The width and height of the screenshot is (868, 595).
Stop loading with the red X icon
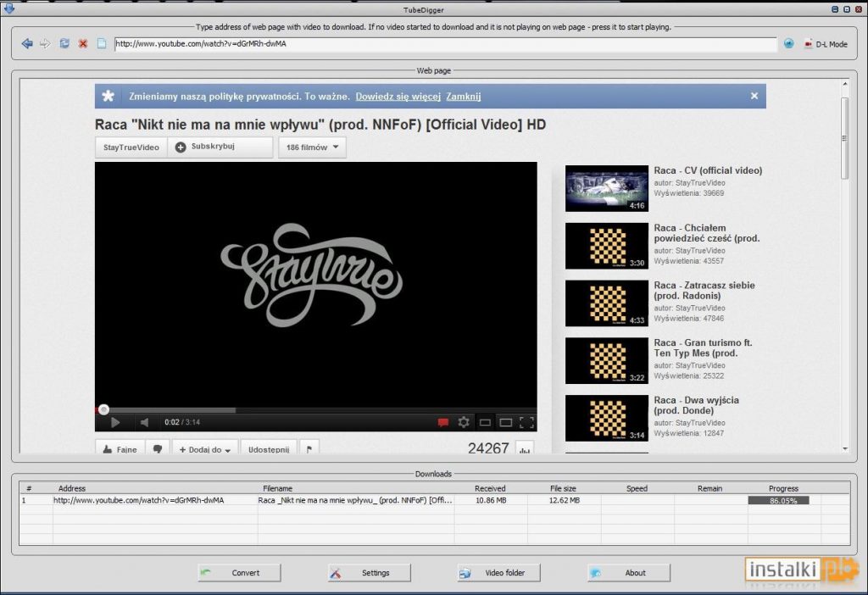[83, 43]
